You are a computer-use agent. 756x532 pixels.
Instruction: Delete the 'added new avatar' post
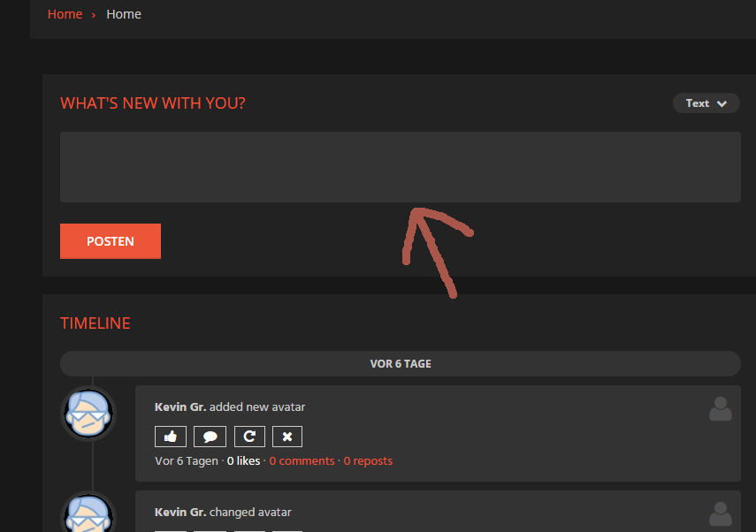287,437
